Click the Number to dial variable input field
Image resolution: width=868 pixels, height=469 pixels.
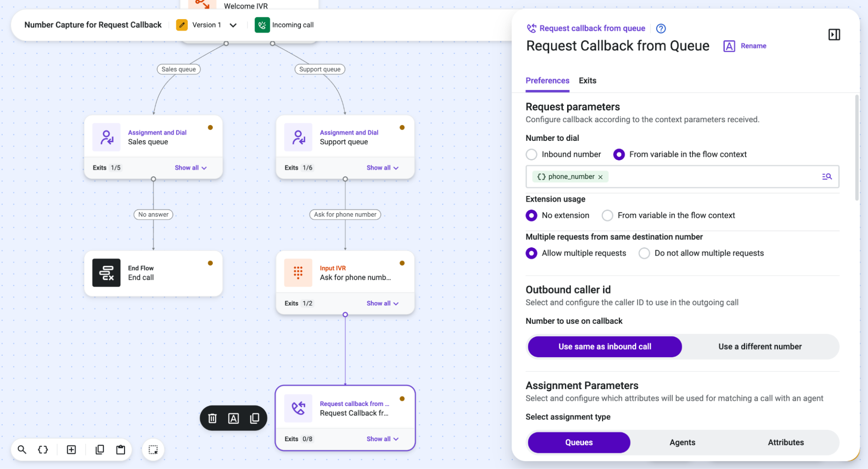tap(682, 176)
